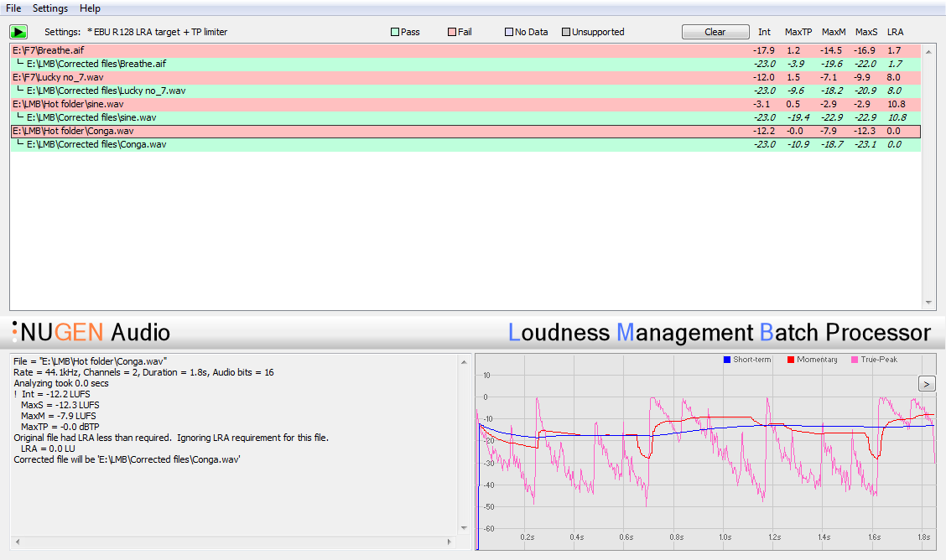Click the LRA column header
Image resolution: width=946 pixels, height=560 pixels.
896,32
